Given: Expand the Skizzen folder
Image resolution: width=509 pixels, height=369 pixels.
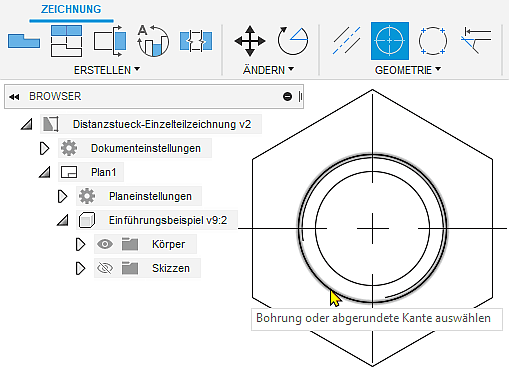Looking at the screenshot, I should (80, 268).
